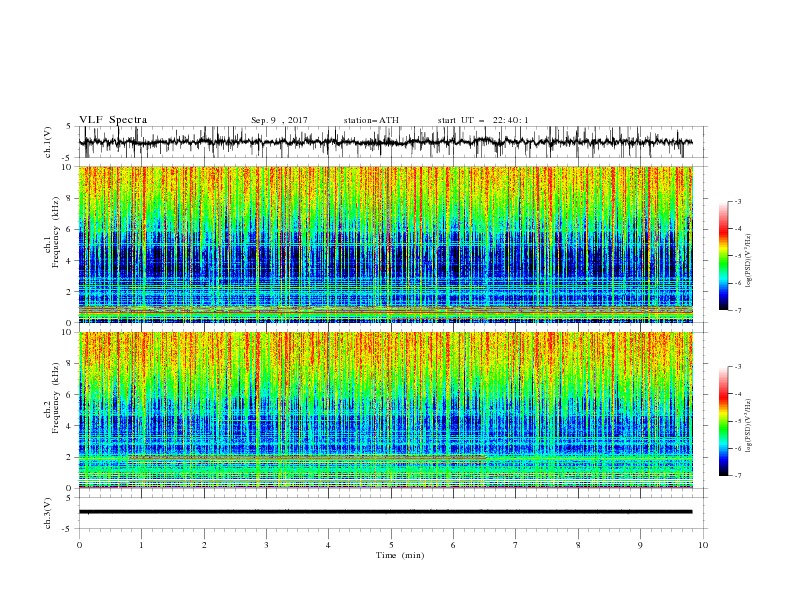Click the "-7" tick on lower colorbar
Viewport: 792px width, 612px height.
pos(737,475)
